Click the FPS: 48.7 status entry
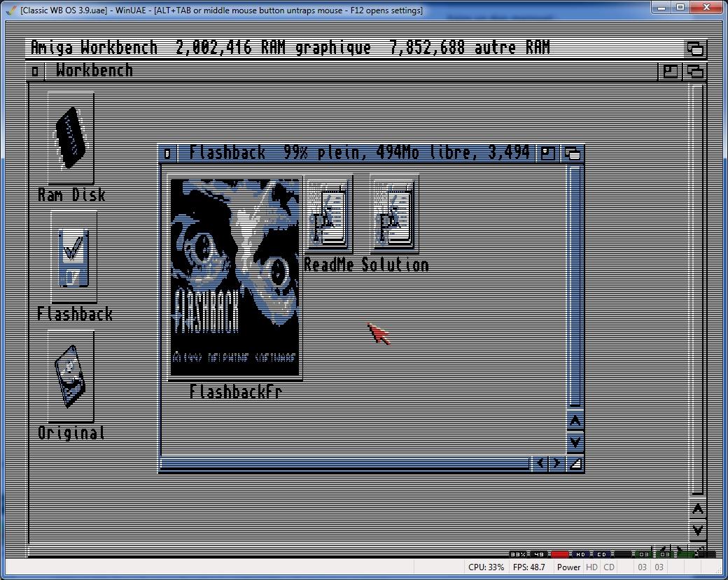728x580 pixels. (x=528, y=567)
